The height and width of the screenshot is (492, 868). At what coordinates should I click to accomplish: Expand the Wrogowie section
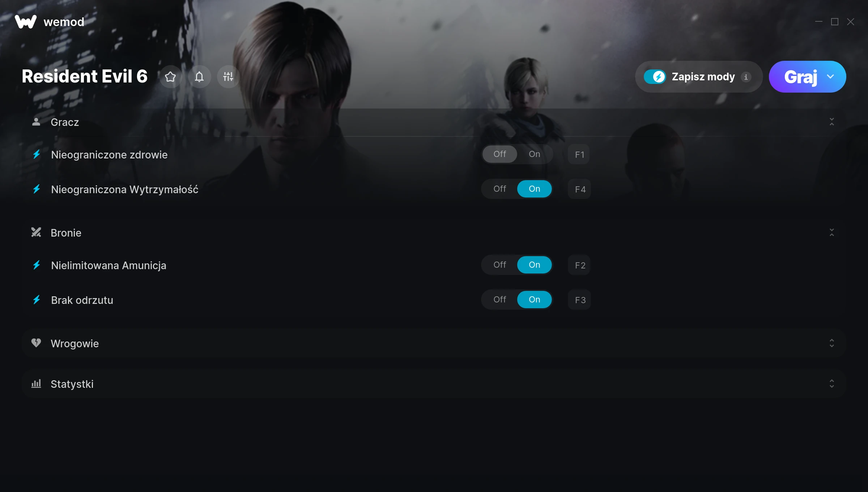coord(831,343)
